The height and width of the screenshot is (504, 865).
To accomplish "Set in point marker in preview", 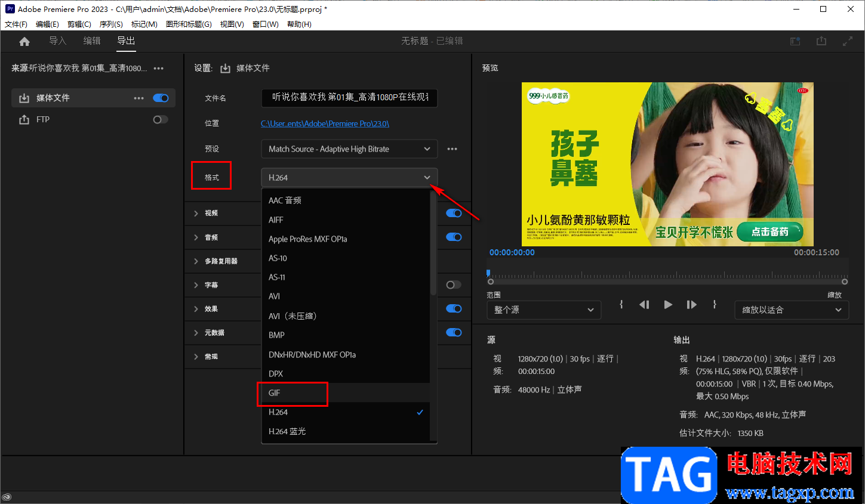I will tap(621, 304).
